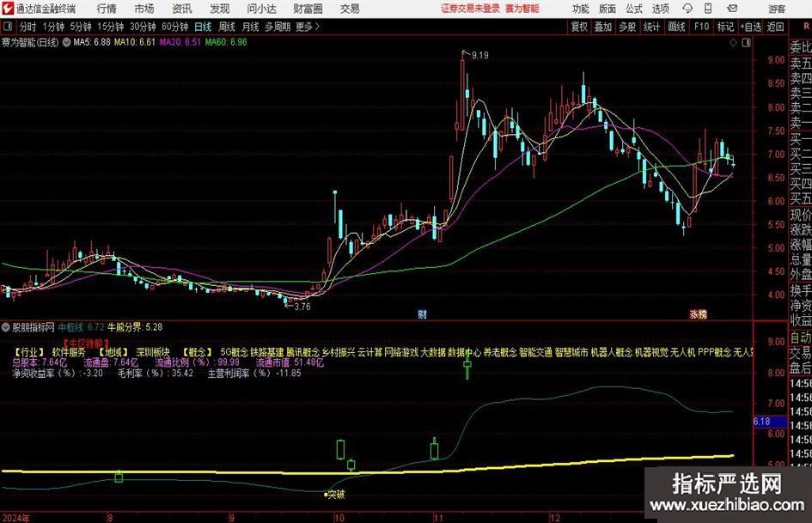Click the 软件服务 industry text
812x523 pixels.
click(x=69, y=352)
